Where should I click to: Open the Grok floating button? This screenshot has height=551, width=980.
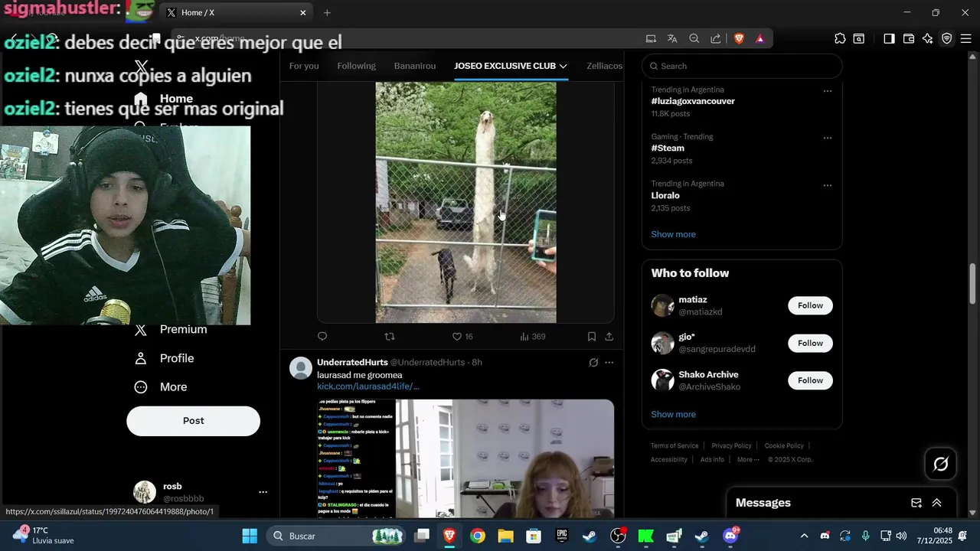(941, 464)
